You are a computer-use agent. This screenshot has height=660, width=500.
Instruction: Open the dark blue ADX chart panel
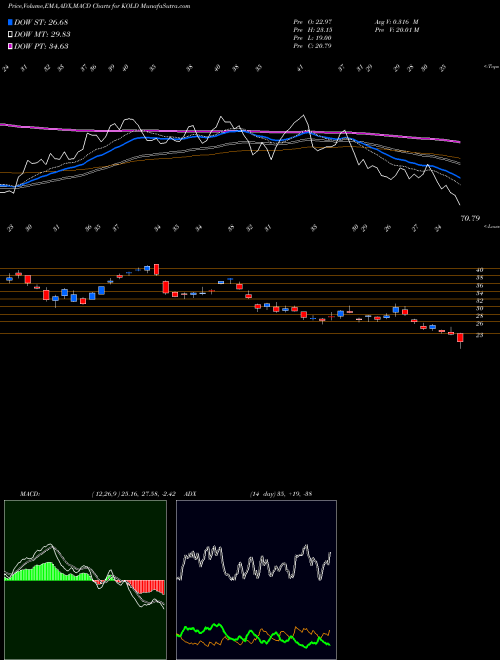pos(256,580)
